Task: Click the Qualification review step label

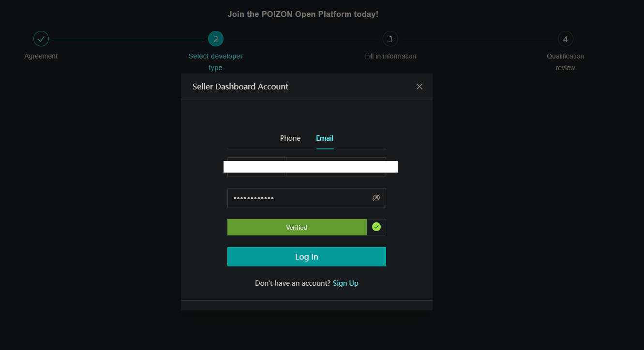Action: [565, 62]
